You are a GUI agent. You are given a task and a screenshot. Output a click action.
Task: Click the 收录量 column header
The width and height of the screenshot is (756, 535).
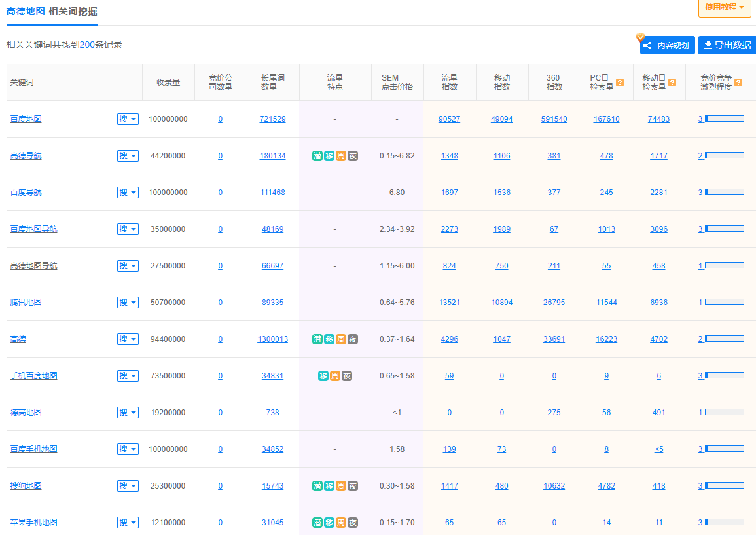pos(168,83)
